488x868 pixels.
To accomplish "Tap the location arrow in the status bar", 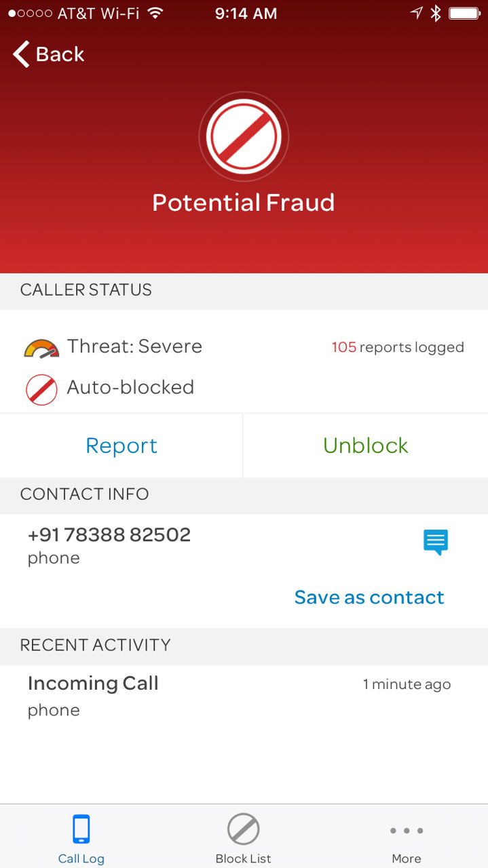I will 415,12.
